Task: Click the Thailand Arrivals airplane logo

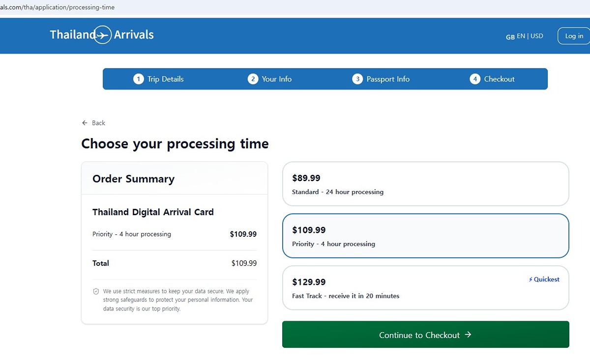Action: click(102, 35)
